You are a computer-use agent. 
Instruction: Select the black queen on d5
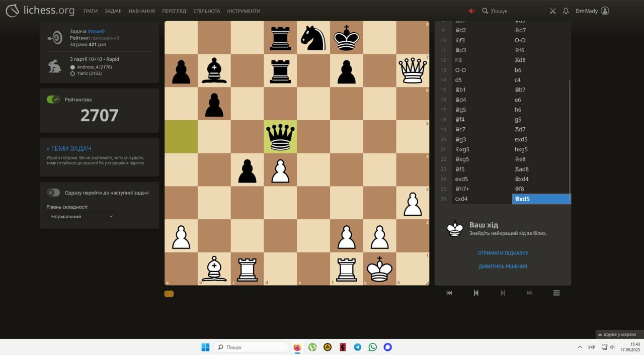[x=280, y=137]
